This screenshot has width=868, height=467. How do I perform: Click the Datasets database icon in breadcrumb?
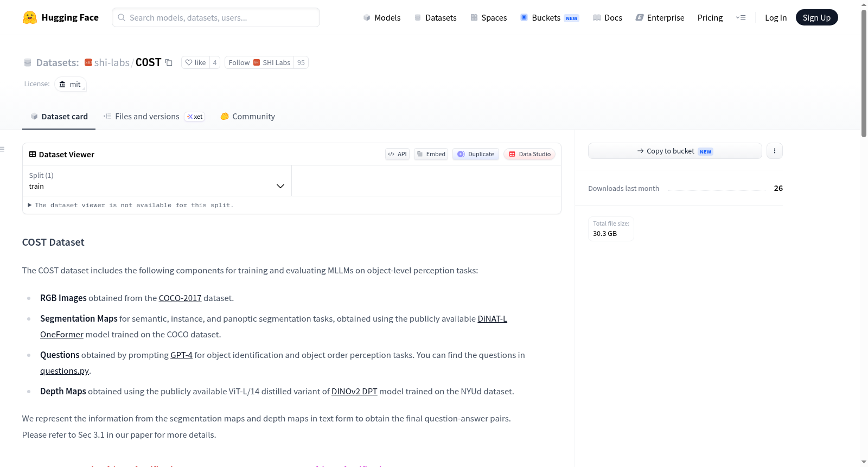click(x=28, y=62)
